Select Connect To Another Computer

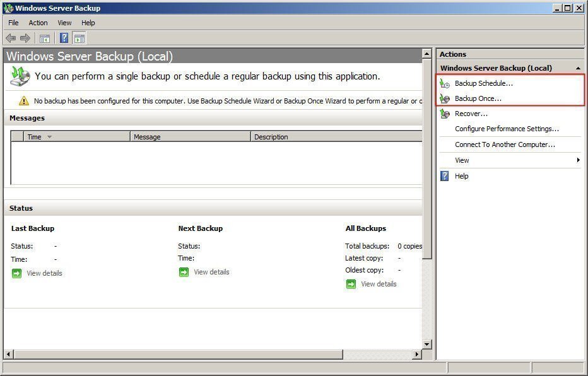coord(505,144)
